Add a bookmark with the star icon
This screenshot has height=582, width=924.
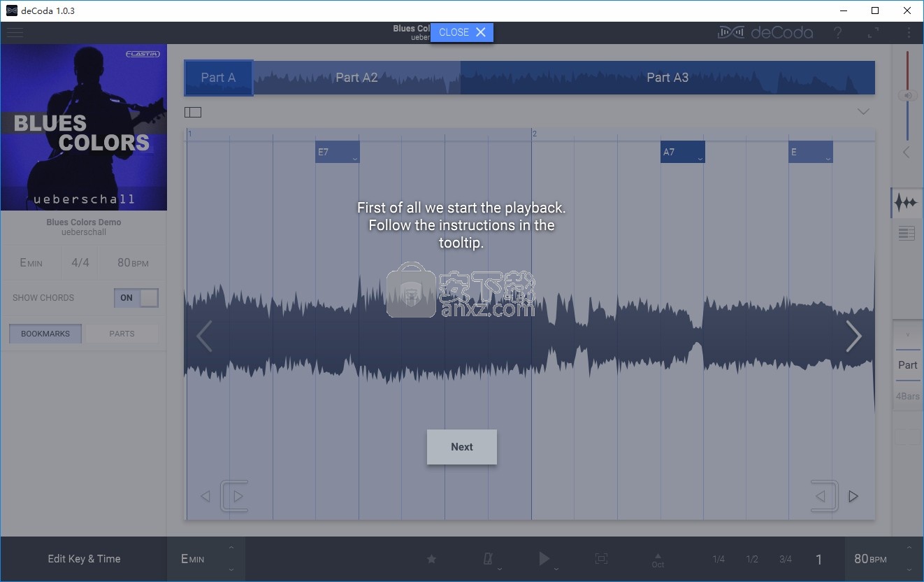click(431, 559)
